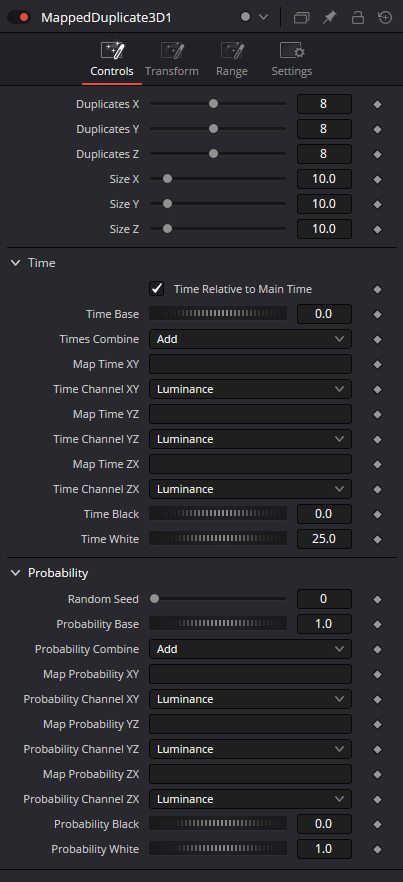Click the Probability White value field
This screenshot has width=403, height=882.
coord(324,849)
